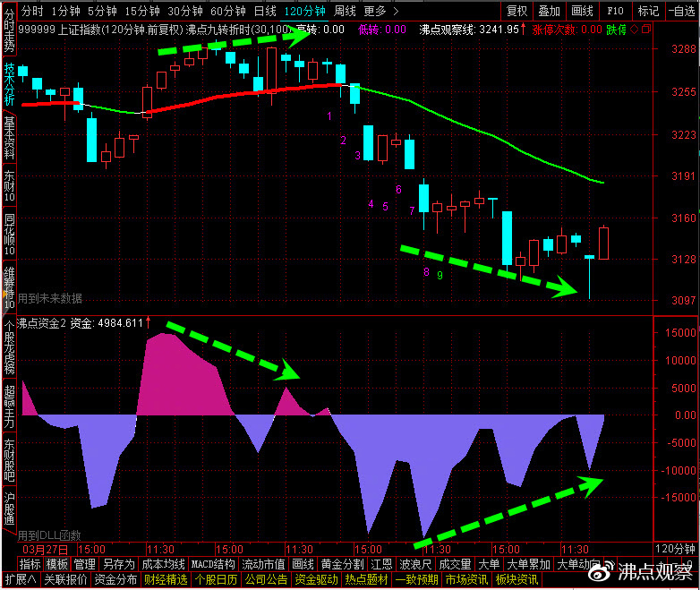Viewport: 700px width, 590px height.
Task: Select the 1分钟 period tab
Action: (65, 11)
